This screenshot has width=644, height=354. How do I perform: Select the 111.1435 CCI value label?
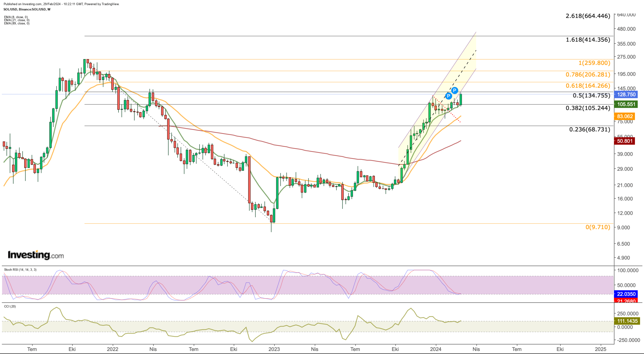coord(627,321)
